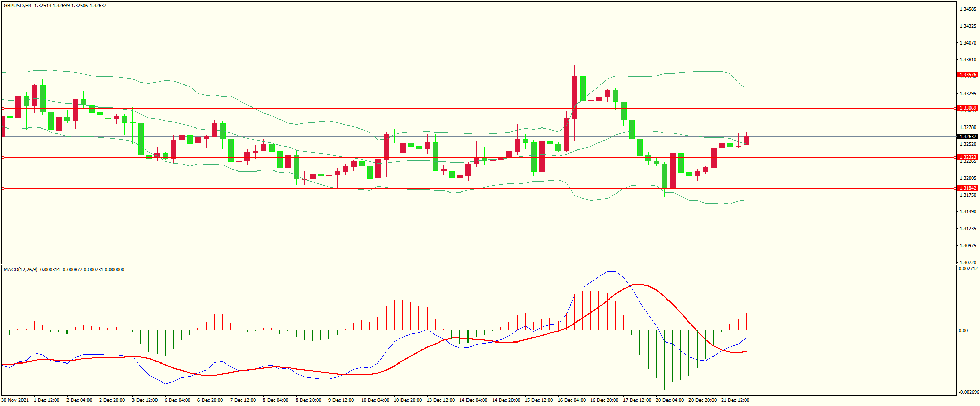Screen dimensions: 980x406
Task: Click the 13 Dec 12:00 time label
Action: click(x=441, y=400)
